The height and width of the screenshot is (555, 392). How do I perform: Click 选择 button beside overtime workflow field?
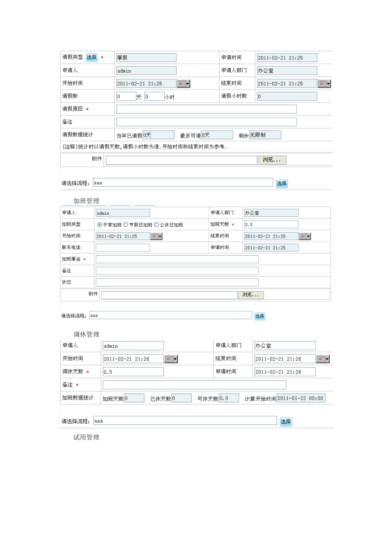click(x=260, y=316)
